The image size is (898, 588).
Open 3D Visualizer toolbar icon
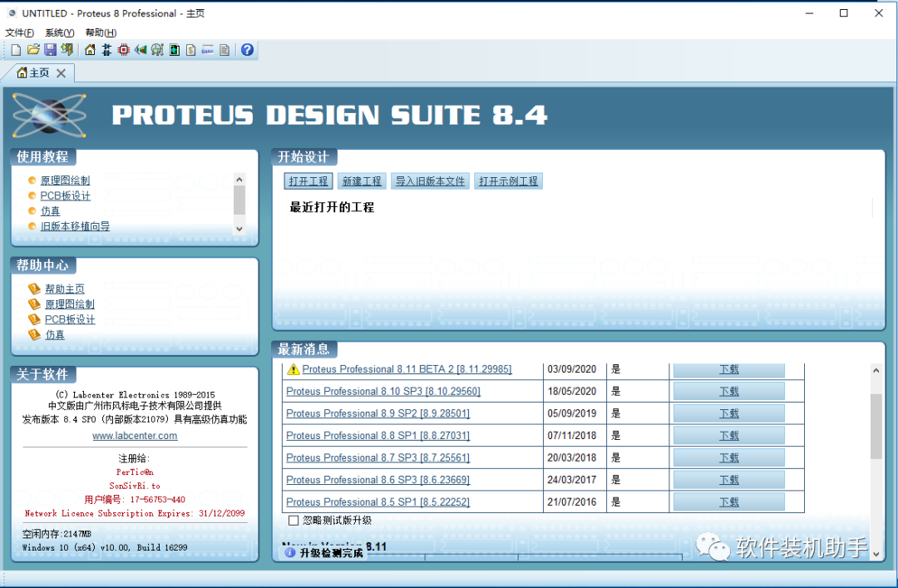click(x=141, y=50)
